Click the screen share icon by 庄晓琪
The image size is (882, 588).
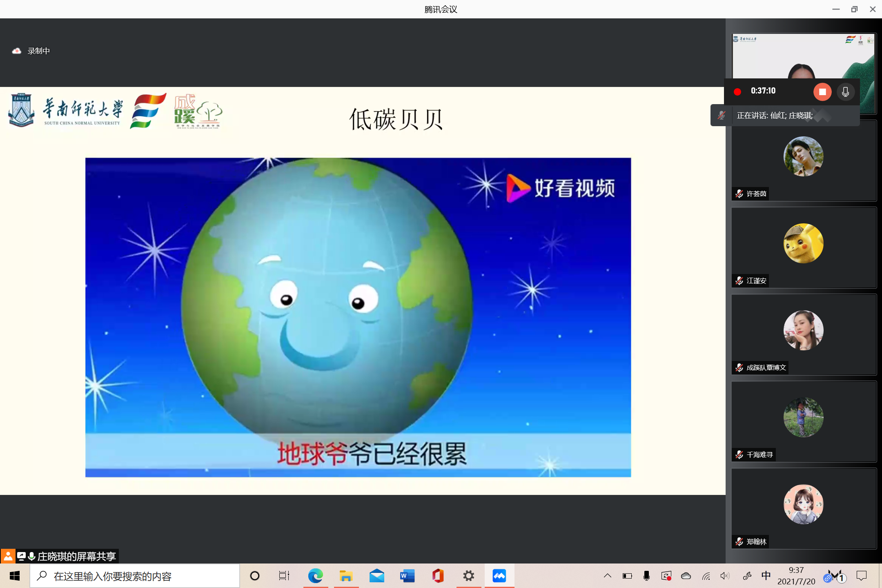[x=22, y=556]
